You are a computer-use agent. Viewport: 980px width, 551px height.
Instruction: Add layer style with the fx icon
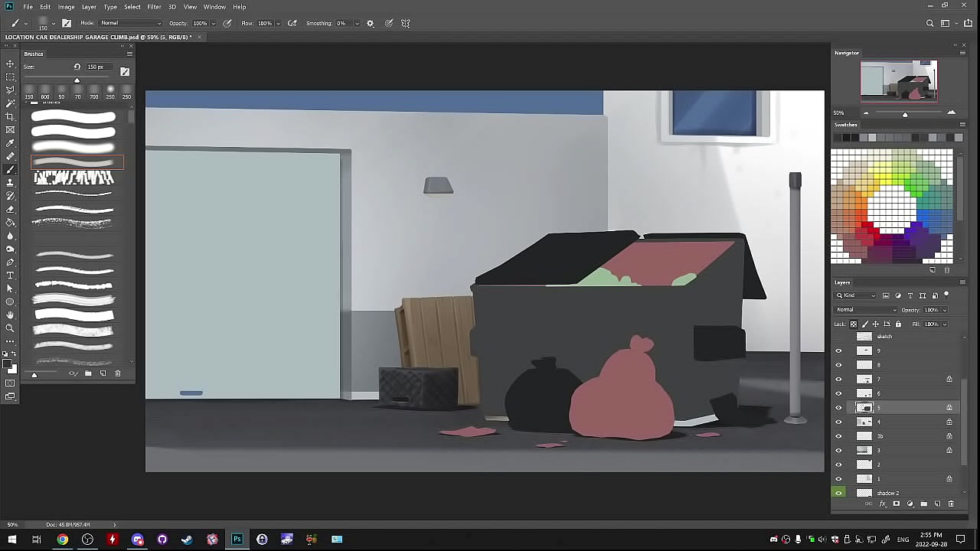click(882, 504)
